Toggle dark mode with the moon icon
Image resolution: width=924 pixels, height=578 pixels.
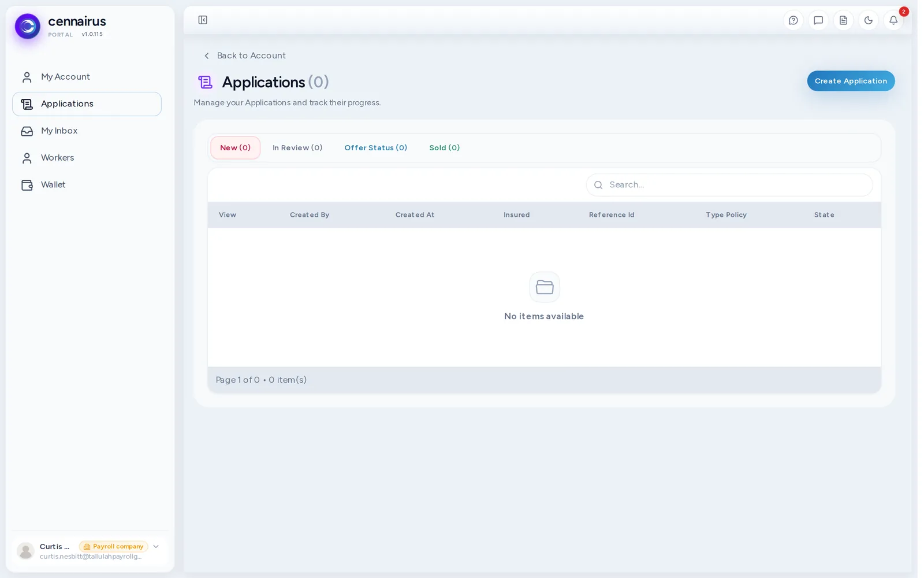(x=869, y=20)
